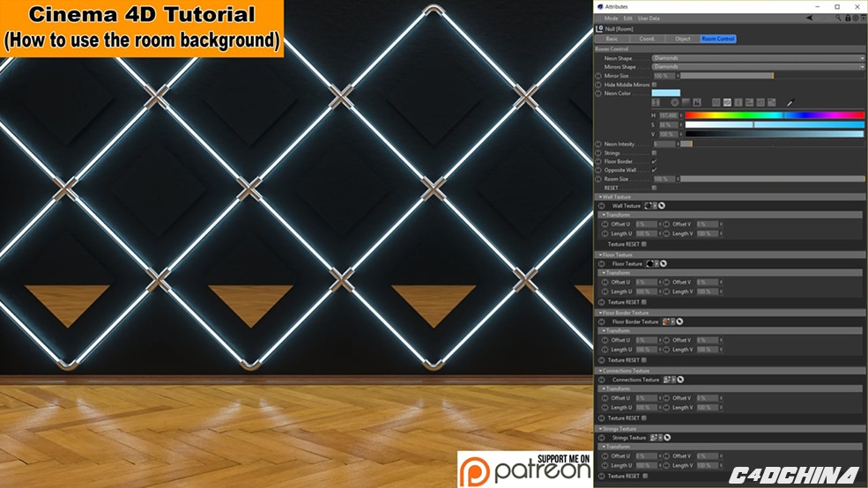Enable the Strings checkbox

[x=655, y=152]
